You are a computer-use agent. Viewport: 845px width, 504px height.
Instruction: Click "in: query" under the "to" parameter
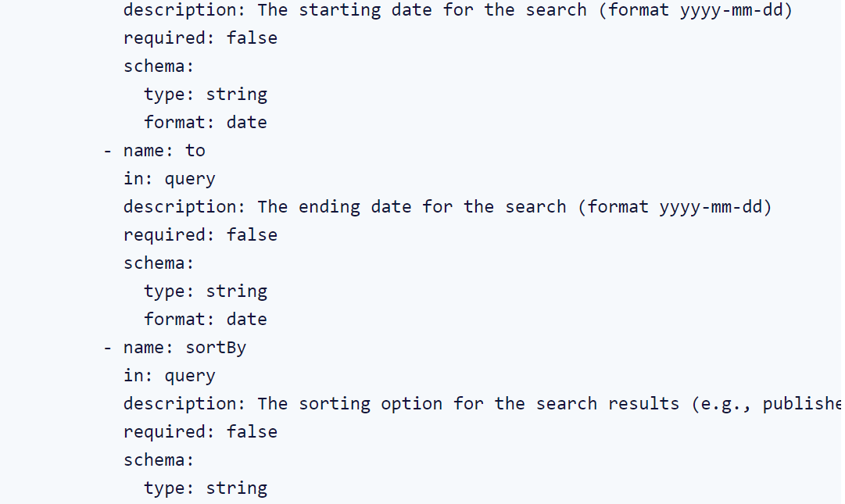[x=169, y=179]
